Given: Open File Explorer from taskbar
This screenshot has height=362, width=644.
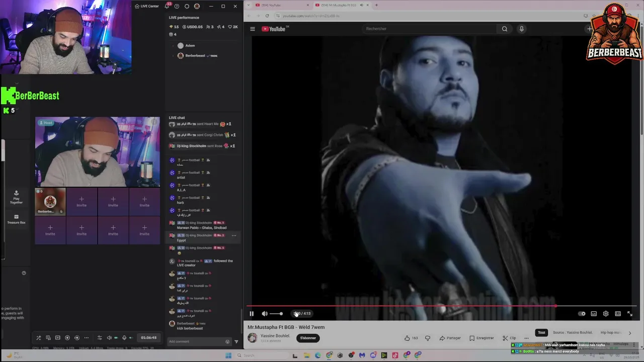Looking at the screenshot, I should tap(306, 355).
